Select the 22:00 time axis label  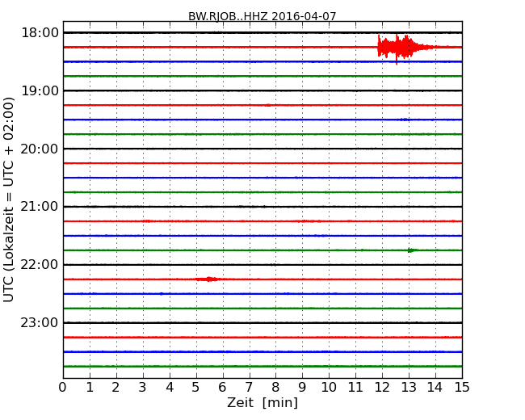(40, 265)
